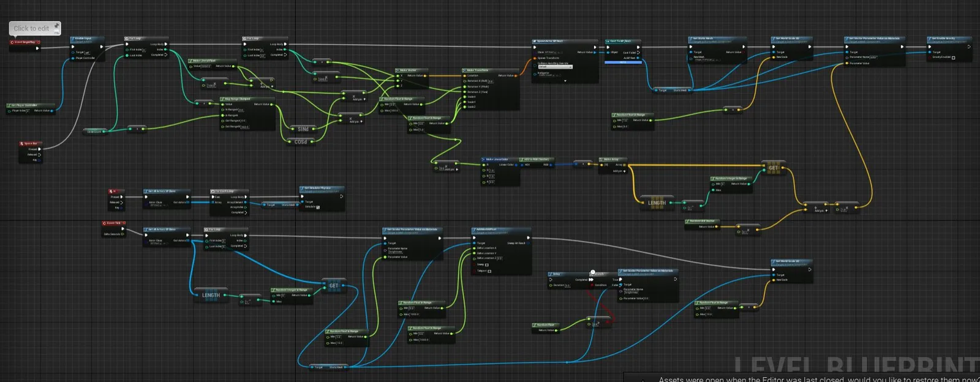Click the Space Bar key event node
The height and width of the screenshot is (382, 980).
[31, 144]
